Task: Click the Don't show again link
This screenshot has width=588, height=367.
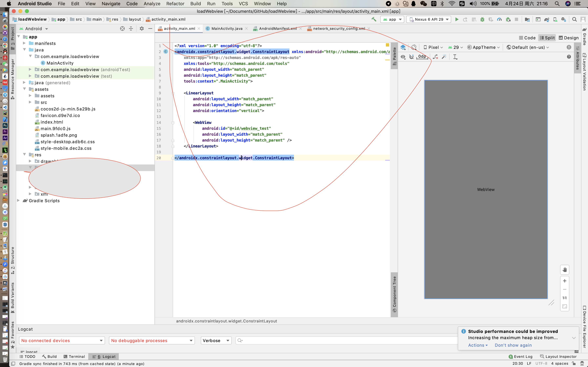Action: click(x=513, y=345)
